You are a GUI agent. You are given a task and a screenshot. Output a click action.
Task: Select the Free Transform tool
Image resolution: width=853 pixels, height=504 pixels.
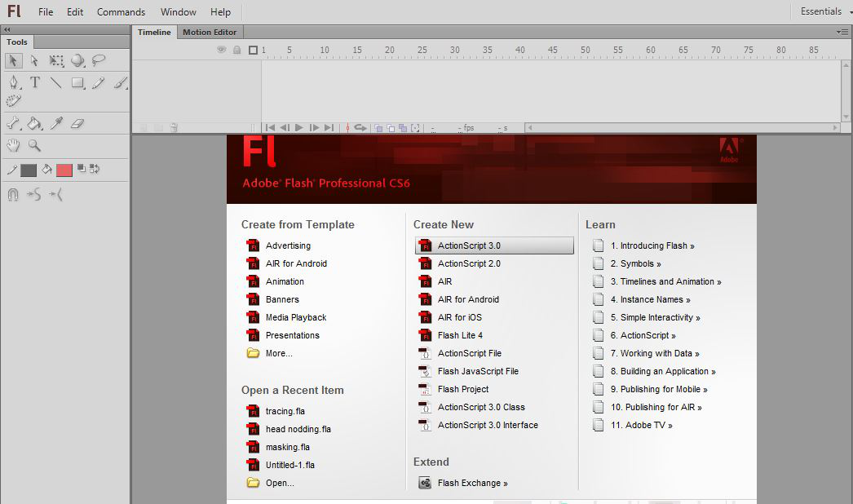coord(56,60)
